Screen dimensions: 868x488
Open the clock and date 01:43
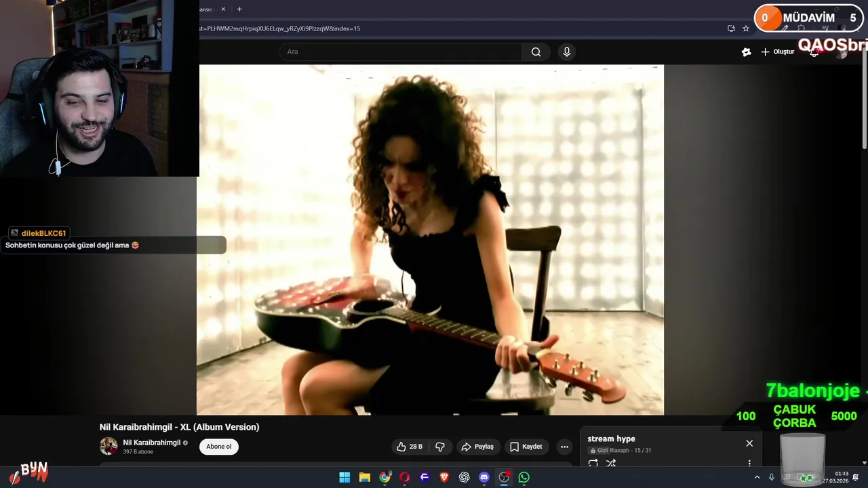[x=835, y=477]
